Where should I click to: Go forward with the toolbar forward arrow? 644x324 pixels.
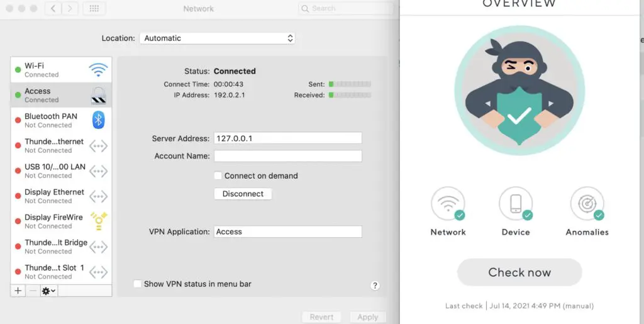click(70, 9)
